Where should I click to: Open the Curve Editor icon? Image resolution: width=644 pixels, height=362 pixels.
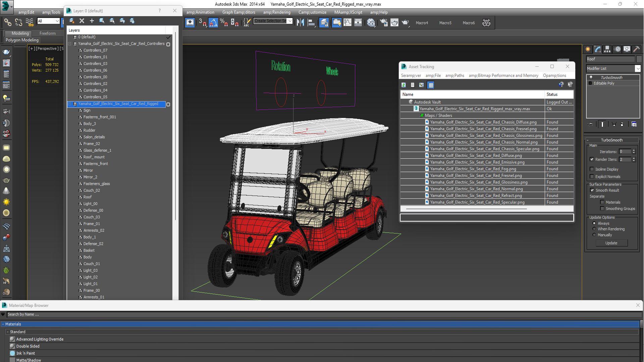pyautogui.click(x=347, y=23)
